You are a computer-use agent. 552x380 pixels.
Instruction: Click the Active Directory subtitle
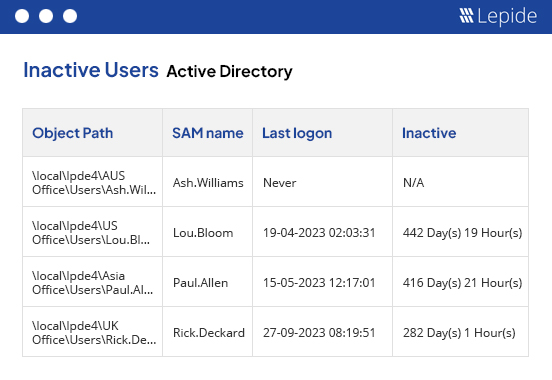[229, 71]
